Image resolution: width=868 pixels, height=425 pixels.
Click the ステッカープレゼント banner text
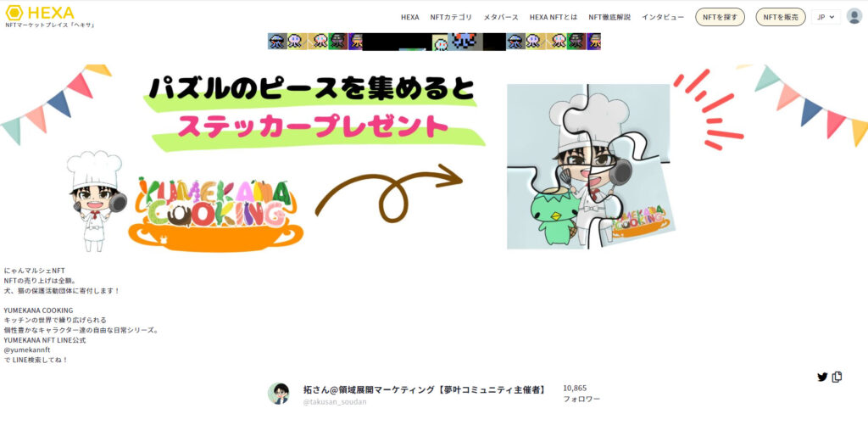(313, 126)
